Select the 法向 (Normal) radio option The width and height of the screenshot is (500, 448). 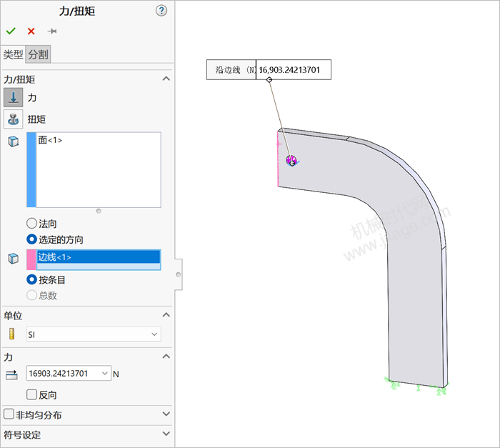point(31,224)
